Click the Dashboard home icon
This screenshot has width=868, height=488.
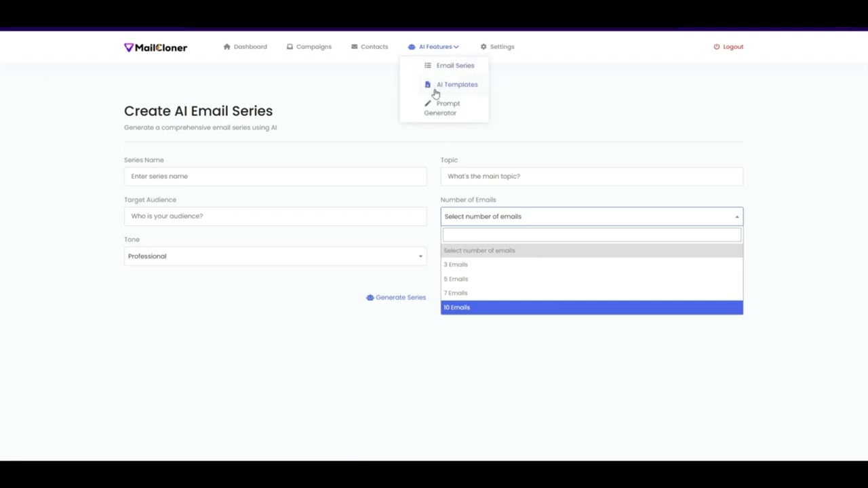coord(226,47)
